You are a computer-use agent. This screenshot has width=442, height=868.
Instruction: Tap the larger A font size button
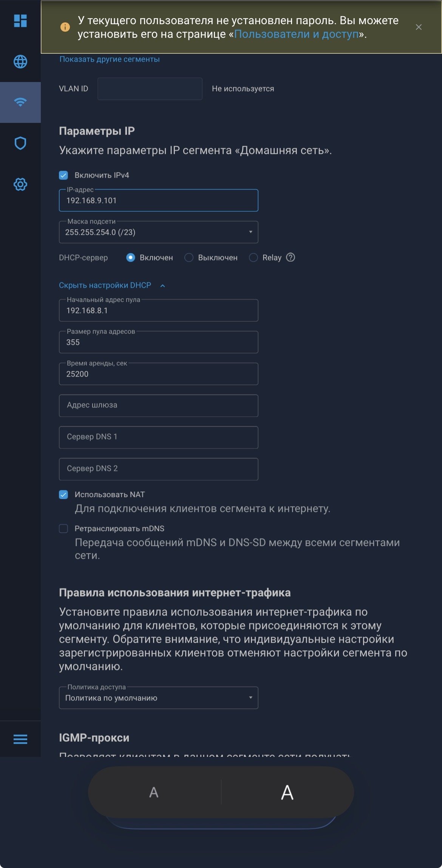point(287,792)
